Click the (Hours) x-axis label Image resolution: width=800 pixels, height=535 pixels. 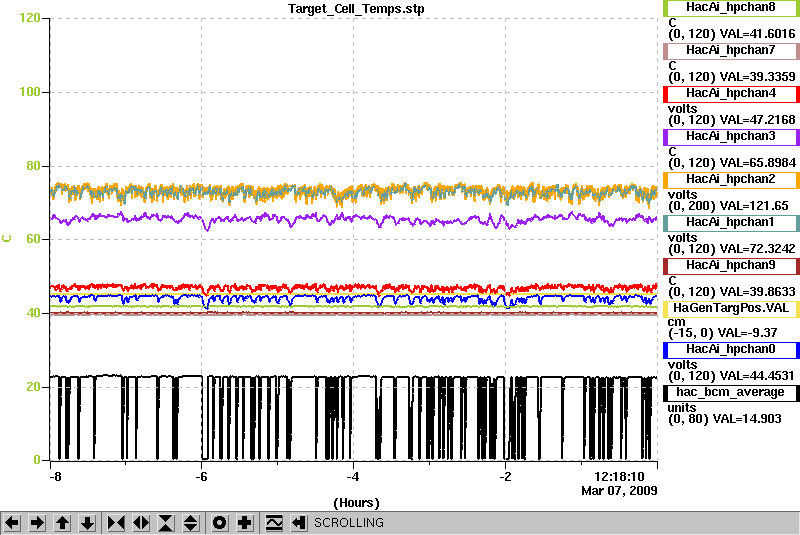tap(356, 503)
